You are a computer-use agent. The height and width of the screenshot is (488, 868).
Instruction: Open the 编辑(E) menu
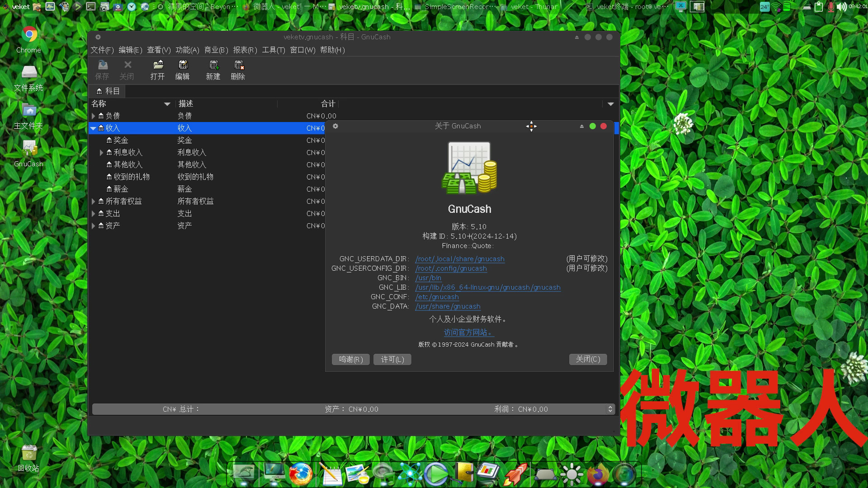tap(130, 50)
